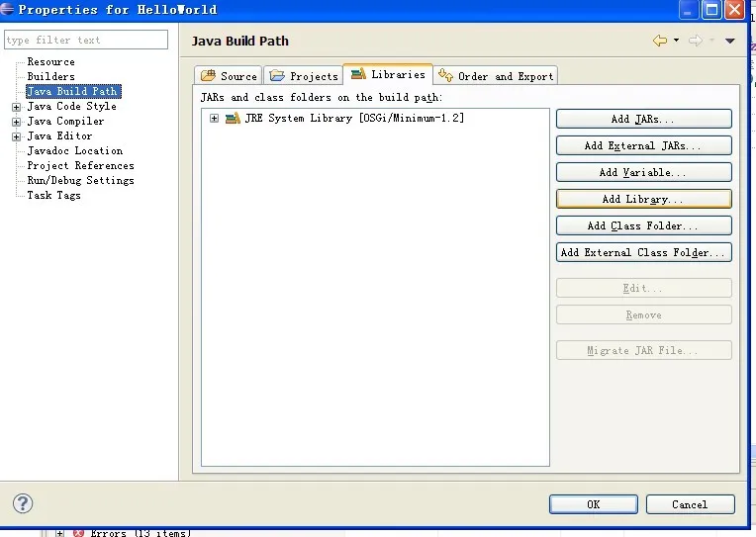Confirm with the OK button
This screenshot has width=756, height=537.
[593, 504]
